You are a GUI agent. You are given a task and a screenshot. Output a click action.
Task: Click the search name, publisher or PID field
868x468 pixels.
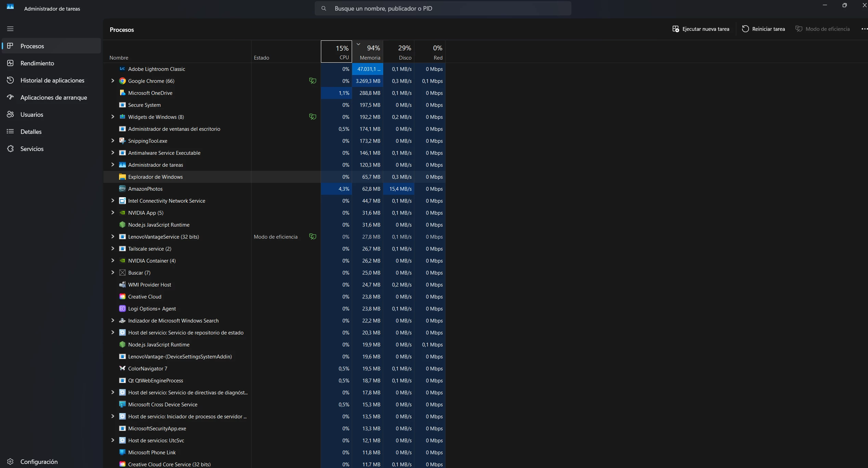(x=443, y=8)
